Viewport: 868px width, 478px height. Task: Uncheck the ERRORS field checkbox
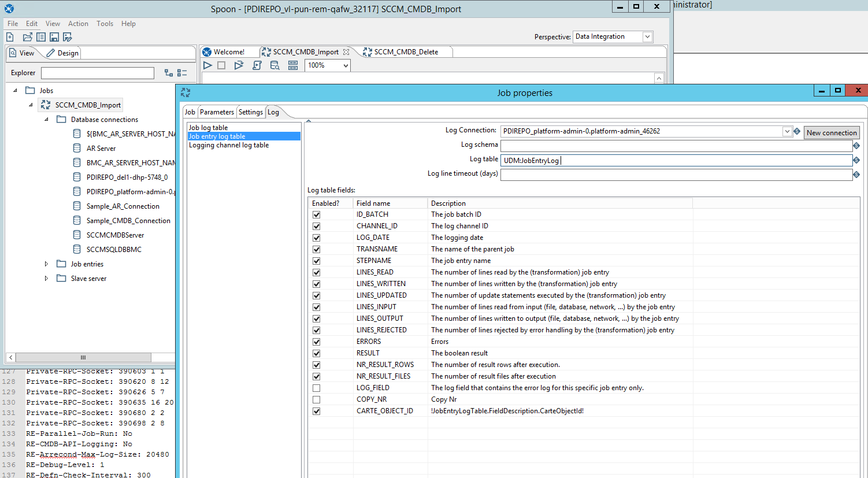tap(316, 342)
